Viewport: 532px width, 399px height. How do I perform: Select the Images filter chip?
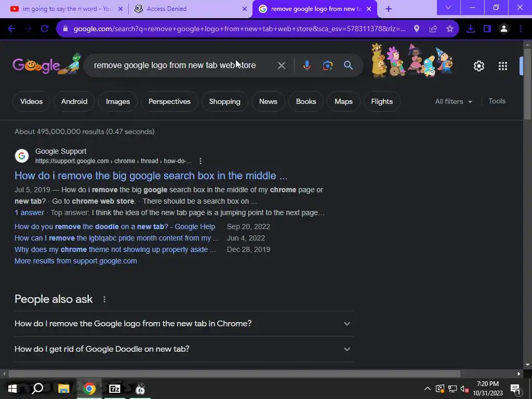pos(118,101)
